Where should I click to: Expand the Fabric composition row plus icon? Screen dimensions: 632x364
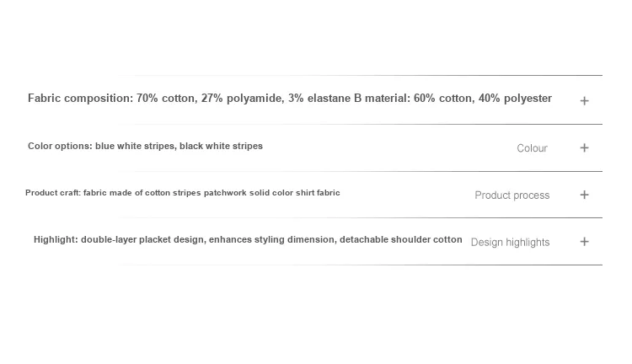coord(584,101)
